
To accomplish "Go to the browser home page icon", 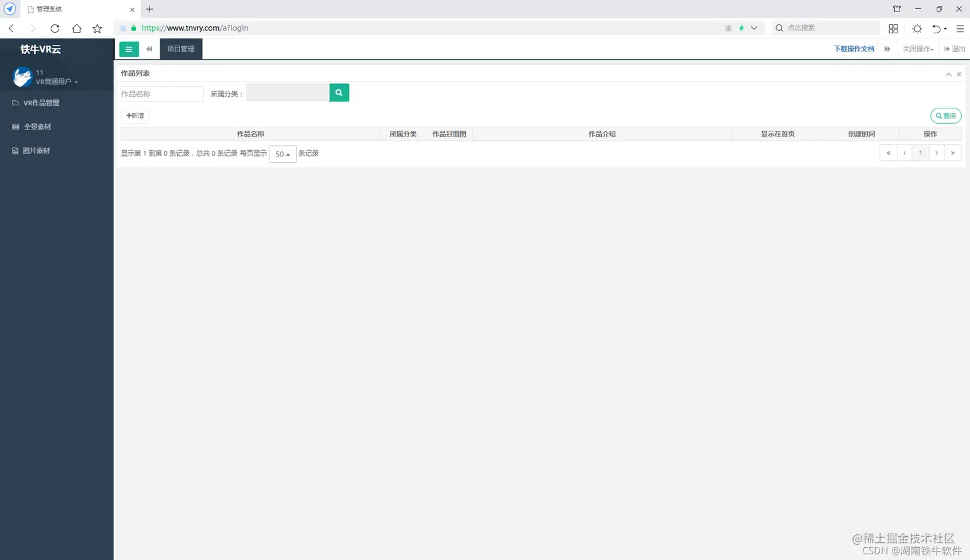I will (76, 28).
